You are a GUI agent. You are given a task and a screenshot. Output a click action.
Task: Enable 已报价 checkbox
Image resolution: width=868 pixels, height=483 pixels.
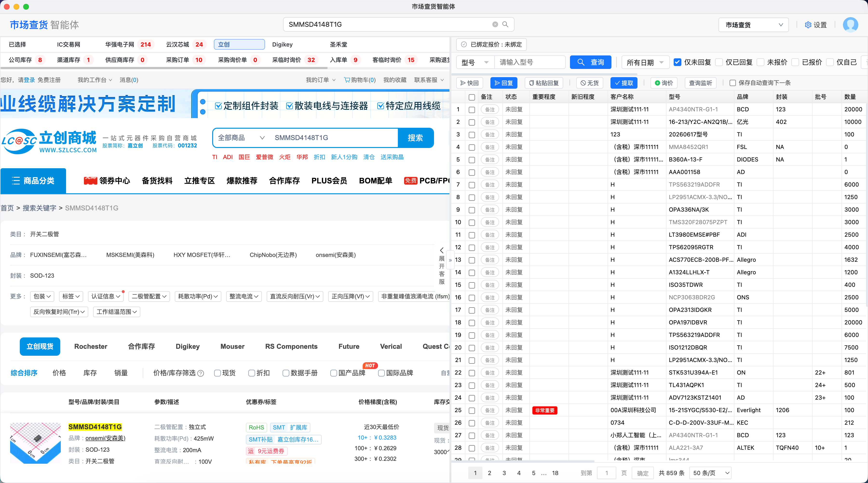coord(795,62)
